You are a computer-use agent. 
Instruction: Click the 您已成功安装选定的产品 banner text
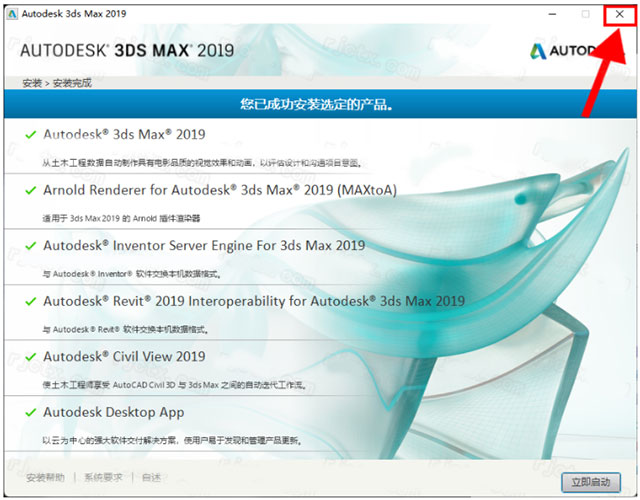(317, 104)
